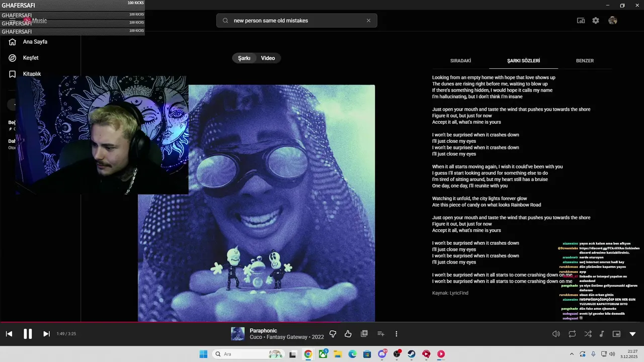Open more options three-dot menu

(396, 334)
